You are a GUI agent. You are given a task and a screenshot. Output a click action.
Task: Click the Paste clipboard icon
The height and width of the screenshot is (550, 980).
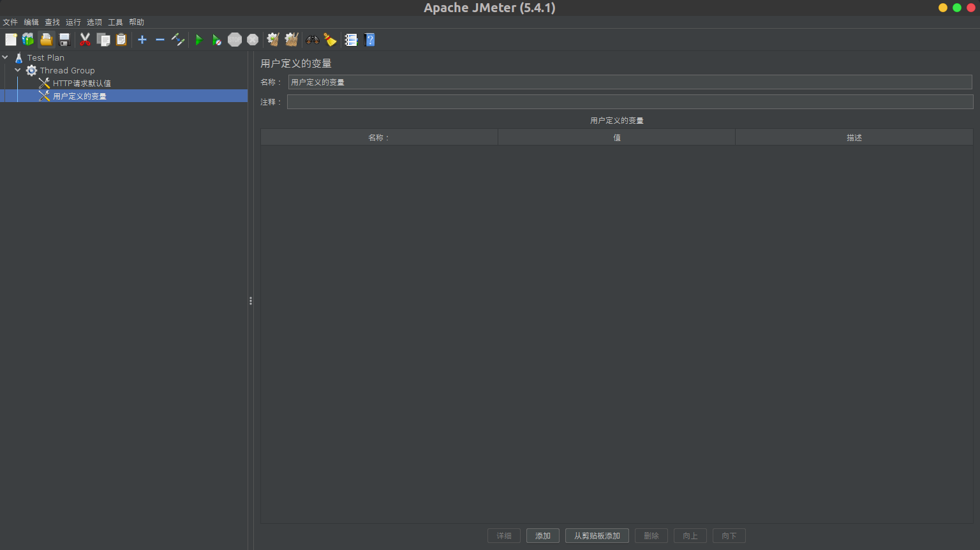(x=121, y=40)
